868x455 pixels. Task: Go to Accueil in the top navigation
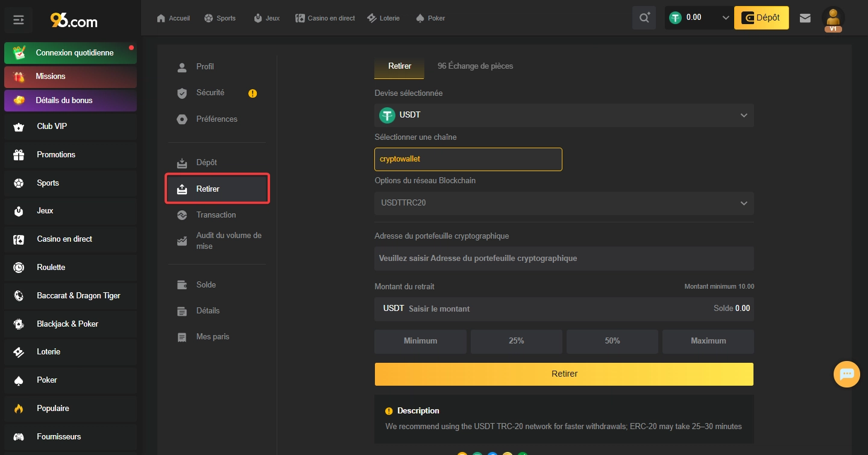[x=174, y=18]
